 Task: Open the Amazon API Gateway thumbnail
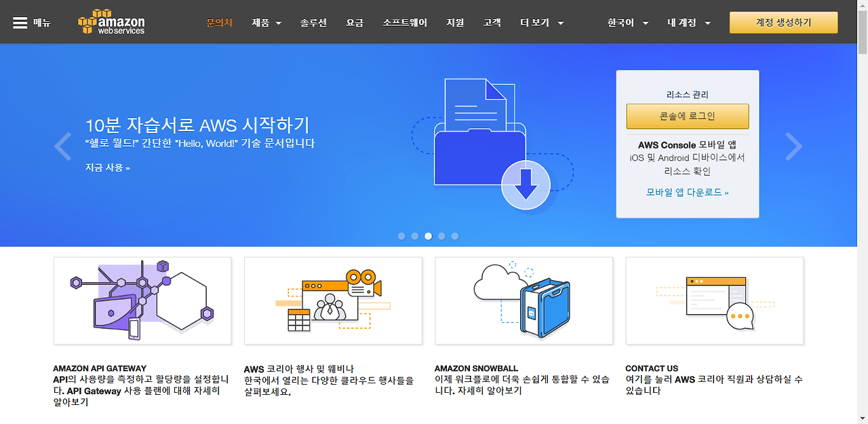142,301
